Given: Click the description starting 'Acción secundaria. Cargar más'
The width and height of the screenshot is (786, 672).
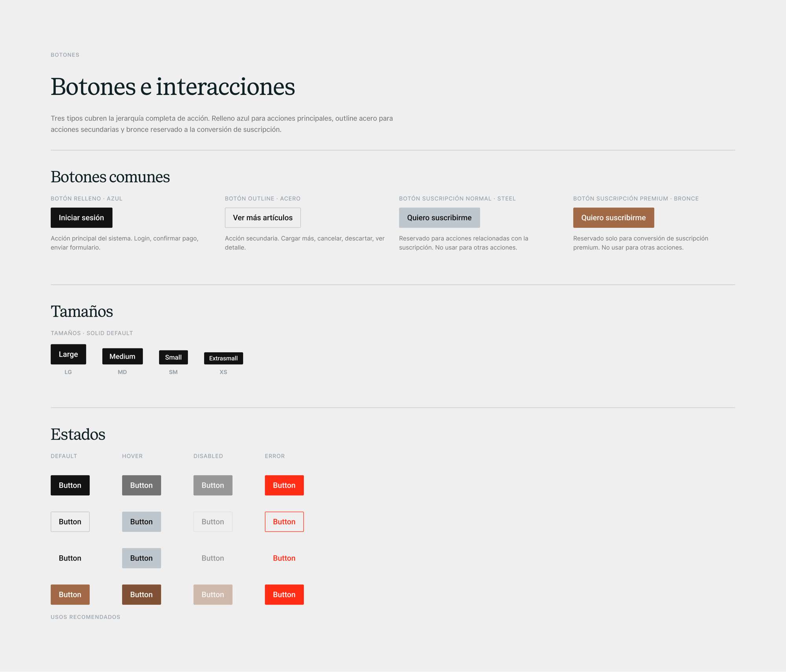Looking at the screenshot, I should [305, 243].
